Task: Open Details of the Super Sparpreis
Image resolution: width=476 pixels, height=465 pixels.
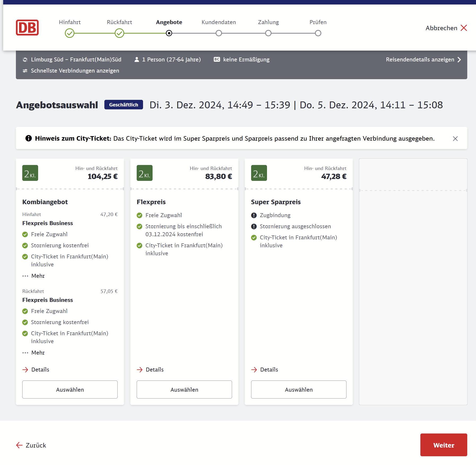Action: click(265, 370)
